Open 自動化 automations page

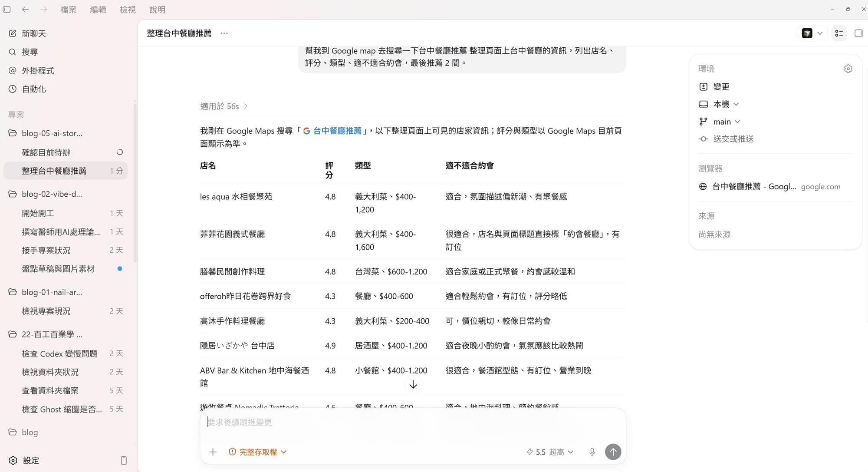[x=28, y=89]
